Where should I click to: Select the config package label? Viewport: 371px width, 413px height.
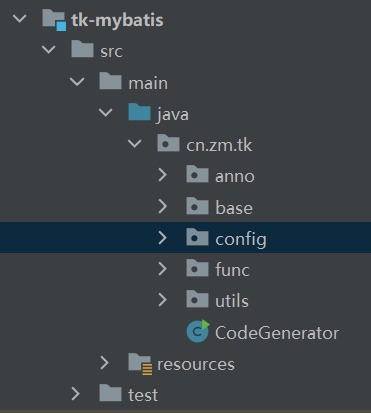click(241, 239)
